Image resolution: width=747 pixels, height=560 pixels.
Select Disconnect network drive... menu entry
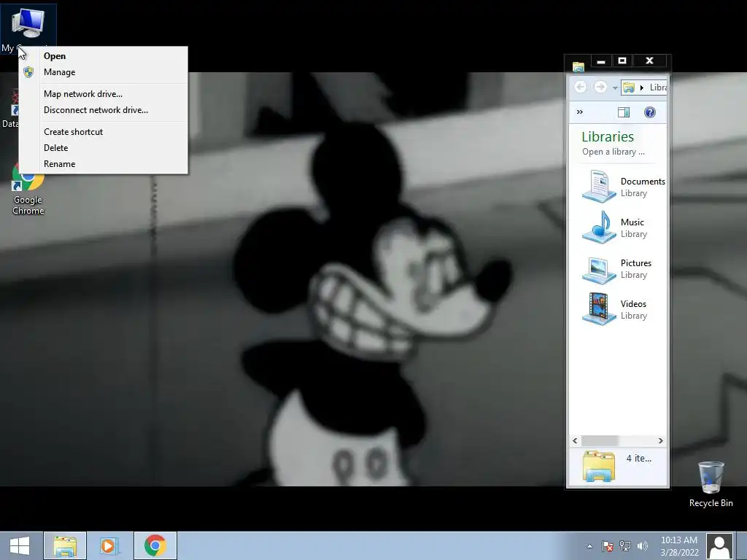pyautogui.click(x=104, y=111)
